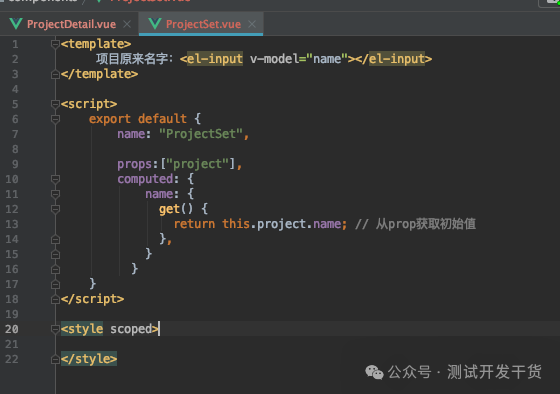Click the WeChat watermark icon
Viewport: 560px width, 394px height.
(374, 372)
